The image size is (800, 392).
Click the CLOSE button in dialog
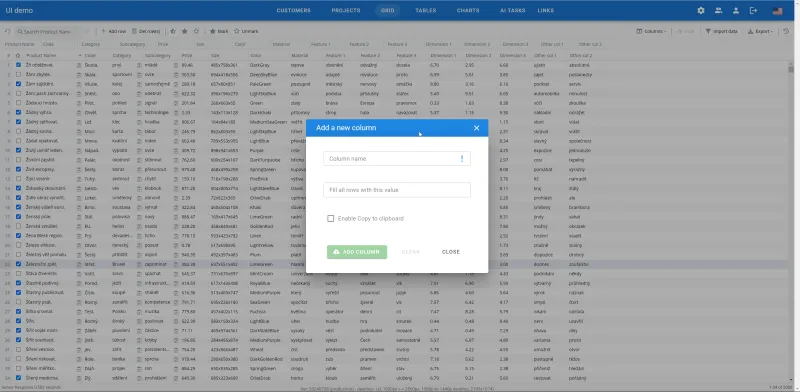(x=451, y=252)
